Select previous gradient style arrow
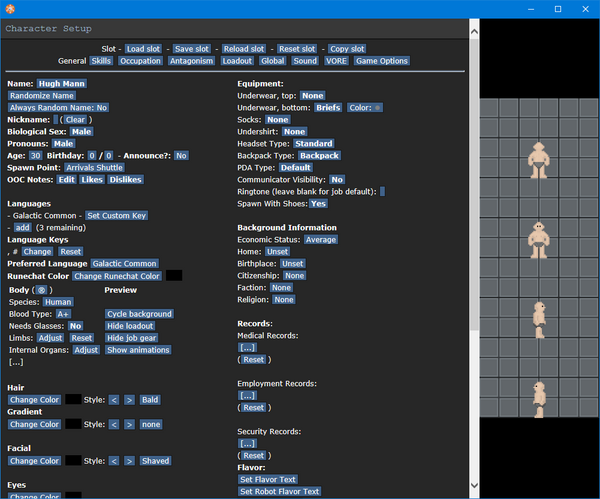This screenshot has height=499, width=600. tap(114, 425)
